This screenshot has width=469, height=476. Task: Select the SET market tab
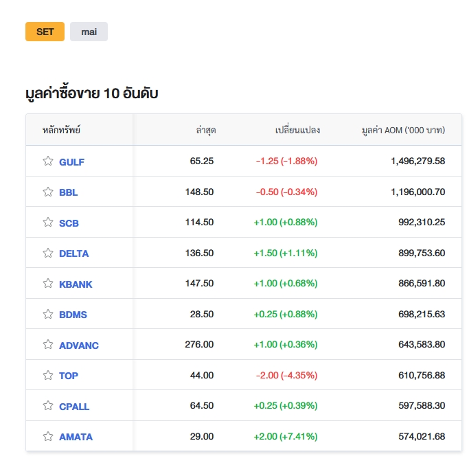coord(45,32)
